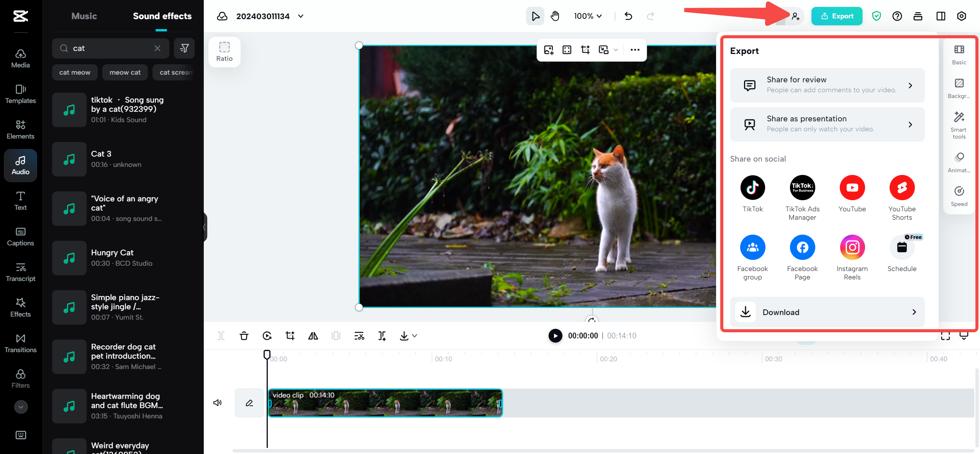980x454 pixels.
Task: Expand the Download option
Action: coord(827,312)
